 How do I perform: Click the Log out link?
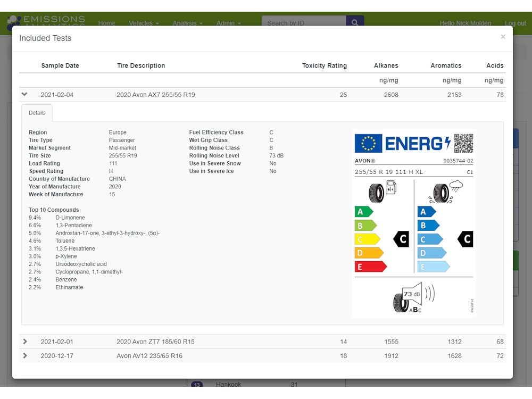tap(516, 23)
